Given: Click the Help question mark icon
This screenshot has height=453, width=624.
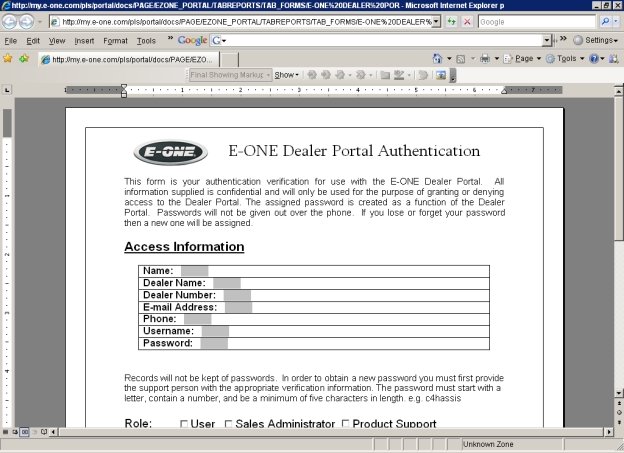Looking at the screenshot, I should coord(594,59).
